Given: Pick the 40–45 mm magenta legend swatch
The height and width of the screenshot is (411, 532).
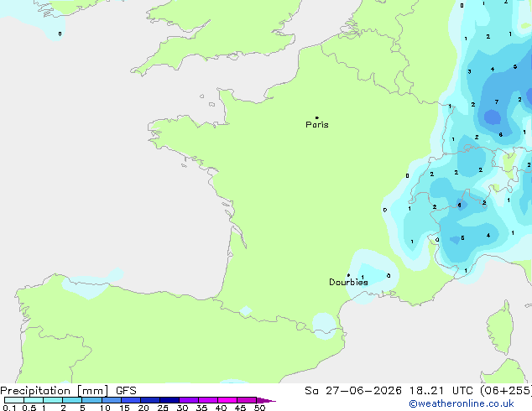Looking at the screenshot, I should [227, 400].
